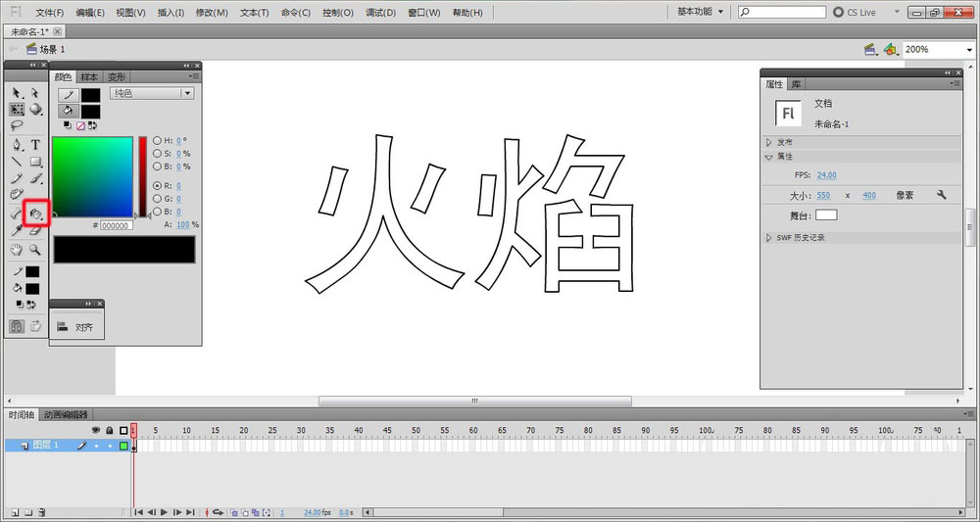Select the Paint Bucket tool
980x522 pixels.
35,213
